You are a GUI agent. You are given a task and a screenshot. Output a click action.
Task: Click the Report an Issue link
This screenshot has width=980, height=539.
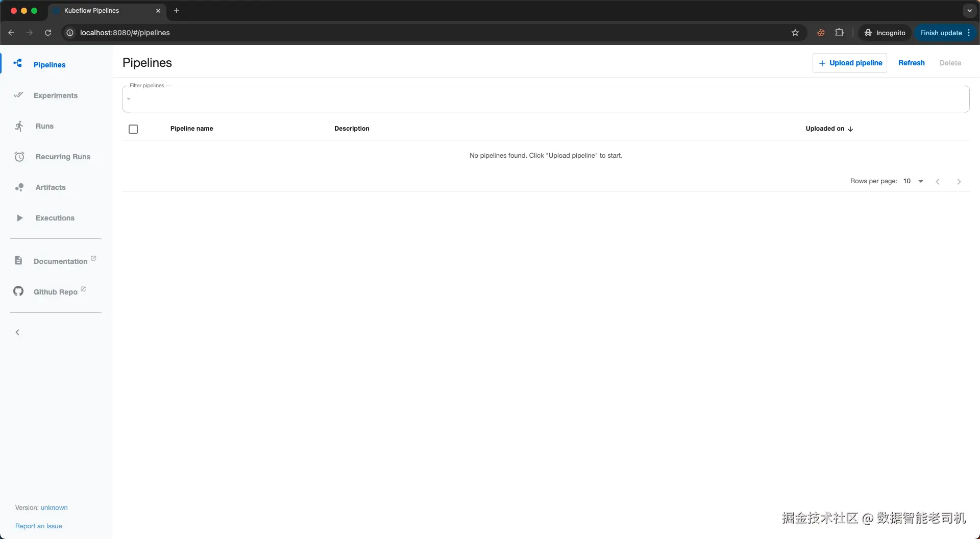[x=39, y=526]
